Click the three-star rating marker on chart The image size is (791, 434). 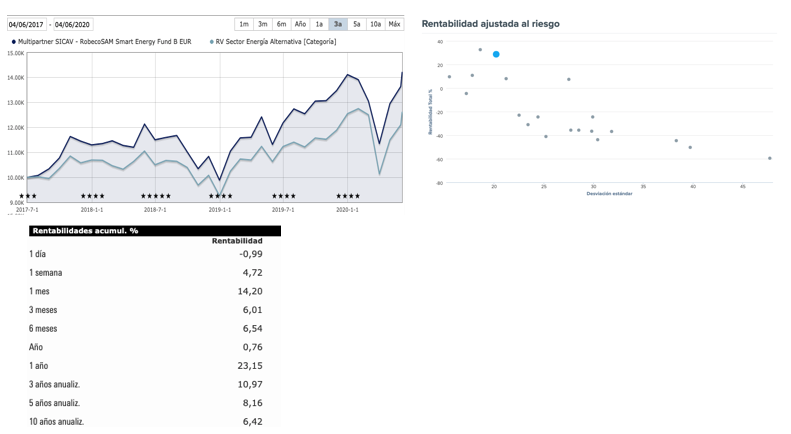pyautogui.click(x=29, y=196)
